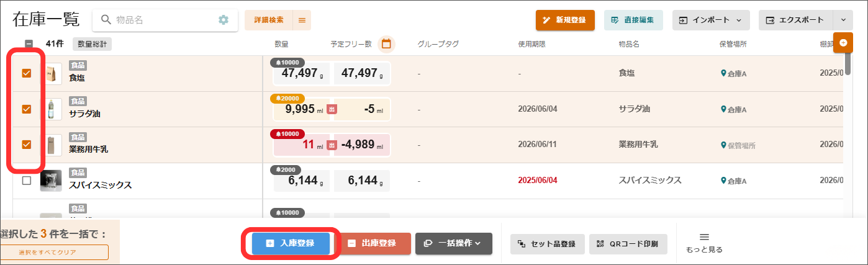Toggle the select-all header checkbox
This screenshot has height=265, width=868.
(x=29, y=44)
